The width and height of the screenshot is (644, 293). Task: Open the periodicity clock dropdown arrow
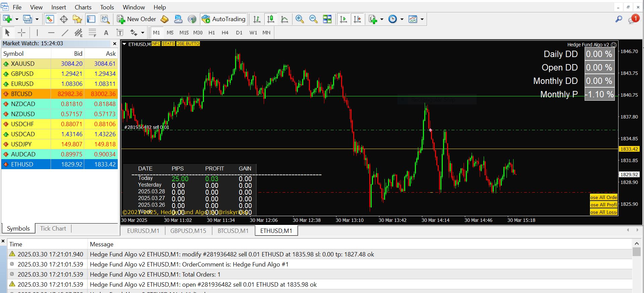pos(402,19)
